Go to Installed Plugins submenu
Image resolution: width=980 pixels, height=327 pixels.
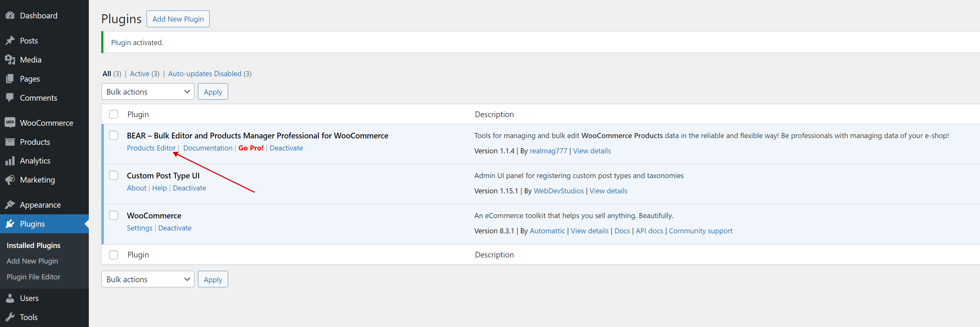[x=34, y=245]
